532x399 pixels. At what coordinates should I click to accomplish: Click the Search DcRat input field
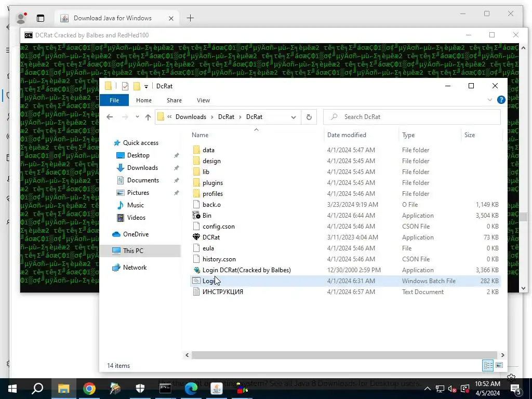[412, 117]
